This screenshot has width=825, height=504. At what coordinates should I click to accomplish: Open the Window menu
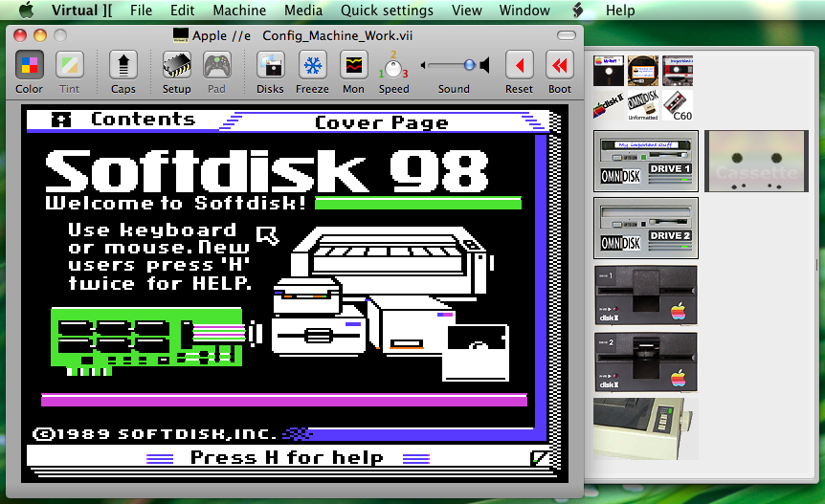point(524,10)
